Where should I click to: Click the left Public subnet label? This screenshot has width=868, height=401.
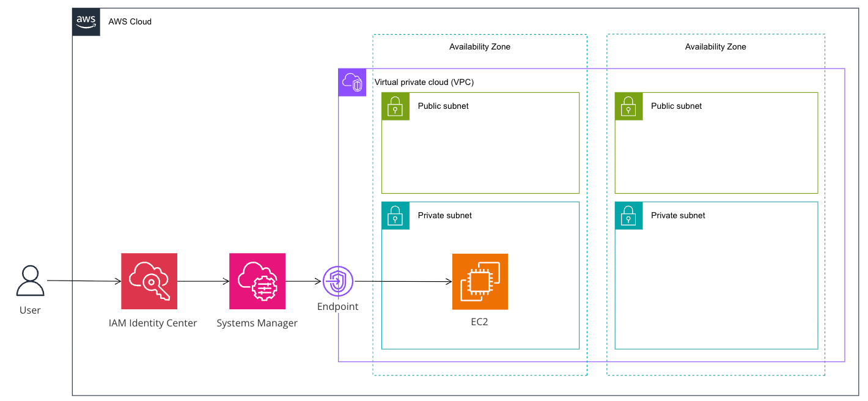tap(443, 106)
